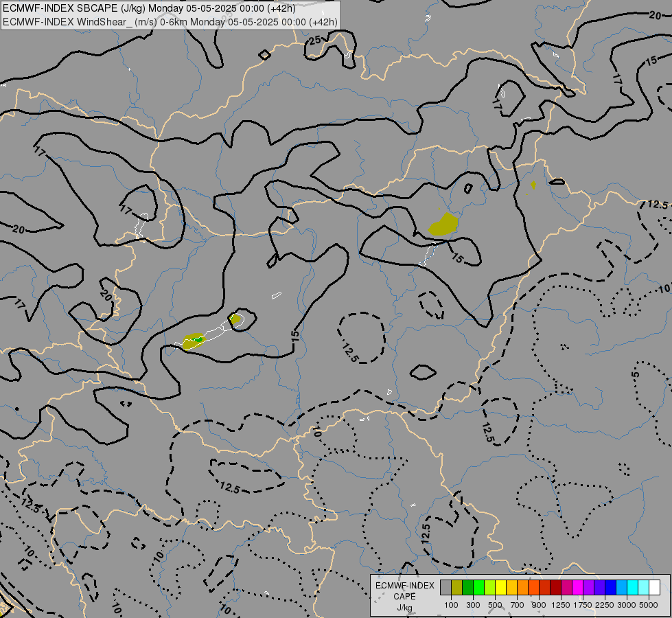
Task: Click the legend tick label 700
Action: point(518,605)
